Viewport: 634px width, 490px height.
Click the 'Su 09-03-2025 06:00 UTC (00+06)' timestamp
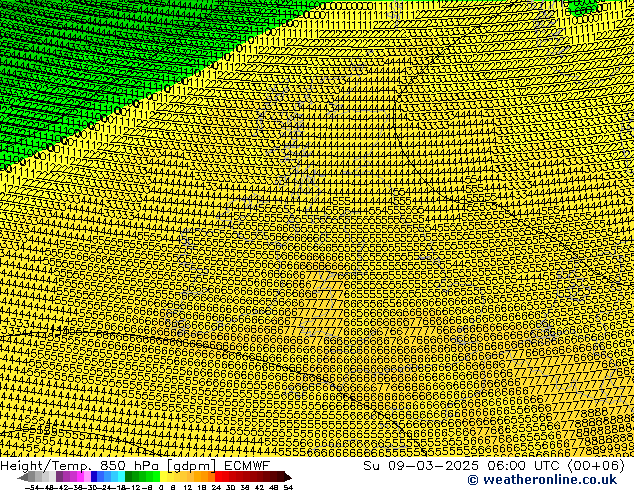pos(494,466)
